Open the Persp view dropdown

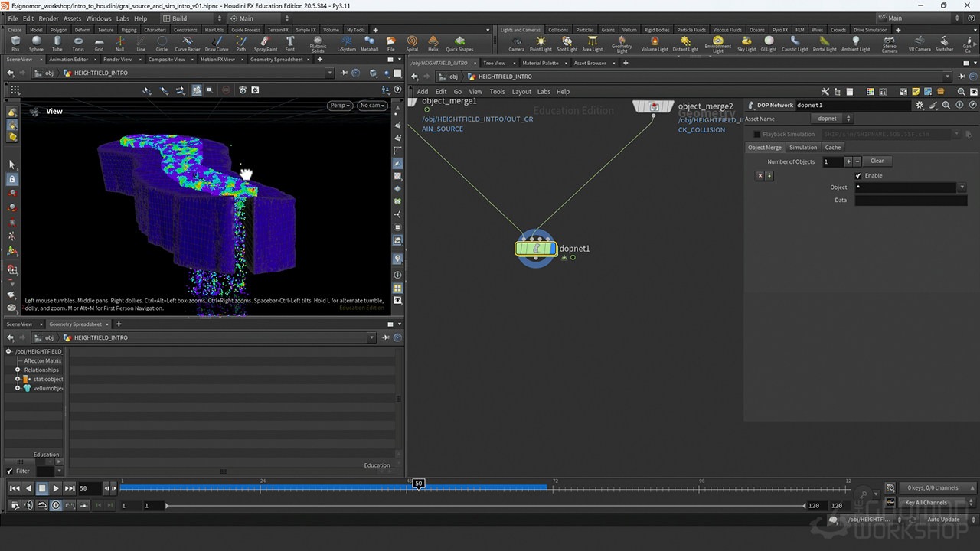pos(339,106)
